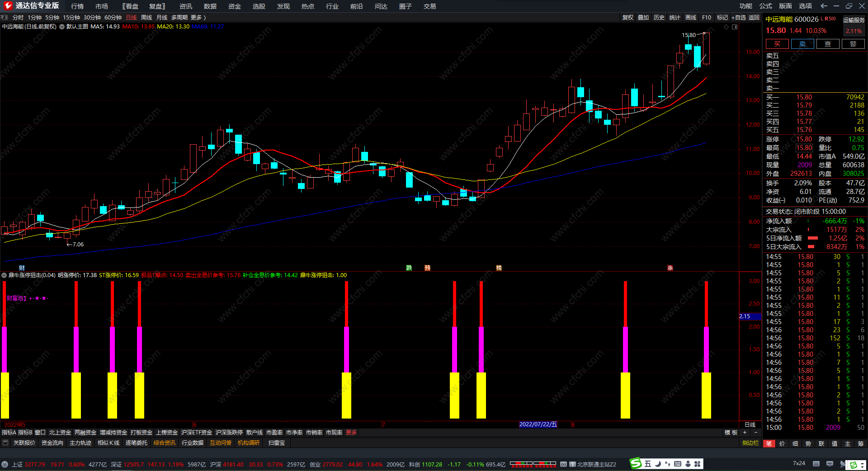The image size is (868, 471).
Task: Toggle the side panel layout icon
Action: pos(735,27)
